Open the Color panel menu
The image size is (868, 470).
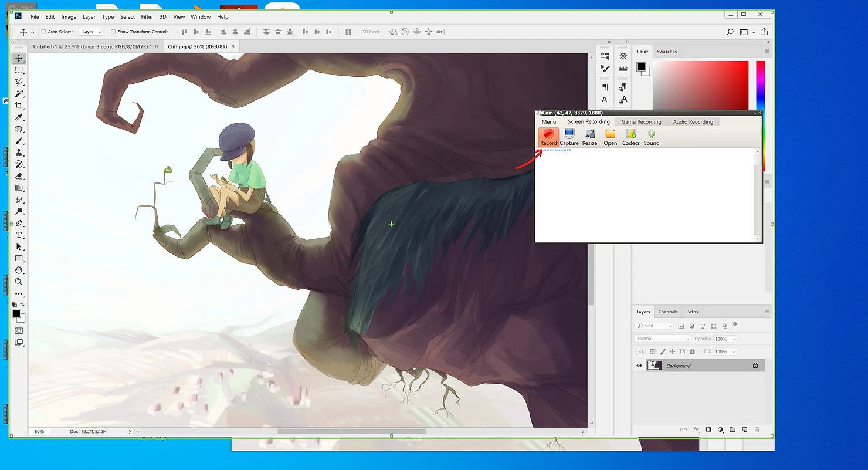[767, 52]
